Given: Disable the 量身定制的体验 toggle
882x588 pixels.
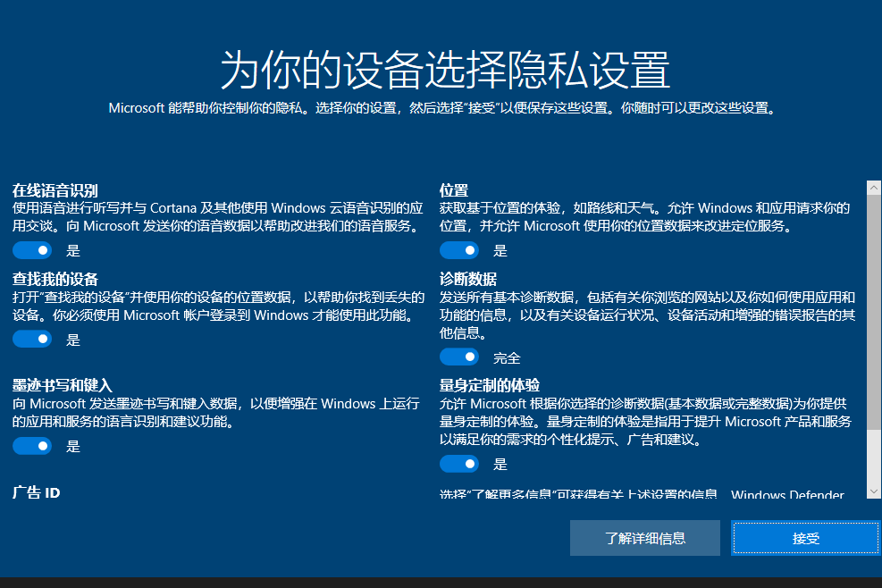Looking at the screenshot, I should [x=459, y=464].
